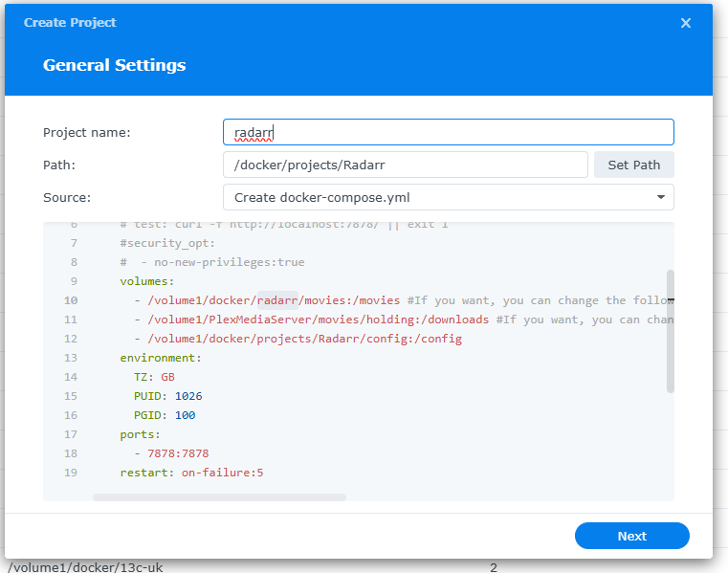
Task: Click the editor's vertical scrollbar
Action: coord(671,330)
